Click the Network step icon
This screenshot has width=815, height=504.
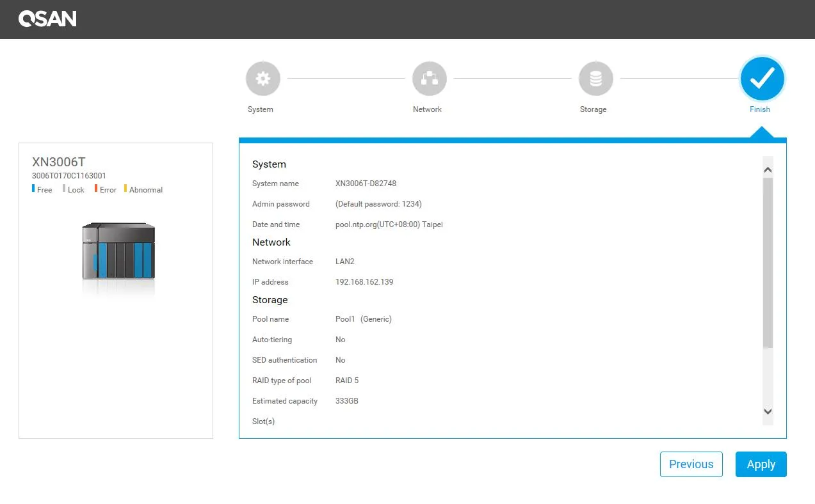tap(429, 79)
